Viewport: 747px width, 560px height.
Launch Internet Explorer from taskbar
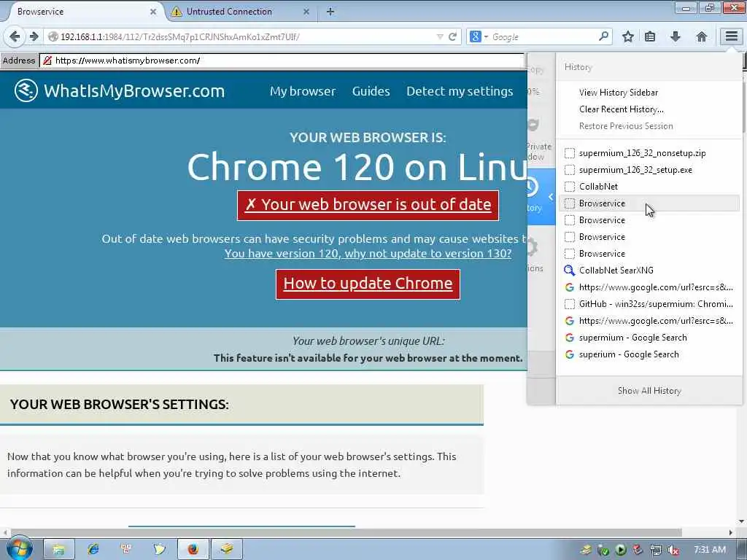pos(93,549)
